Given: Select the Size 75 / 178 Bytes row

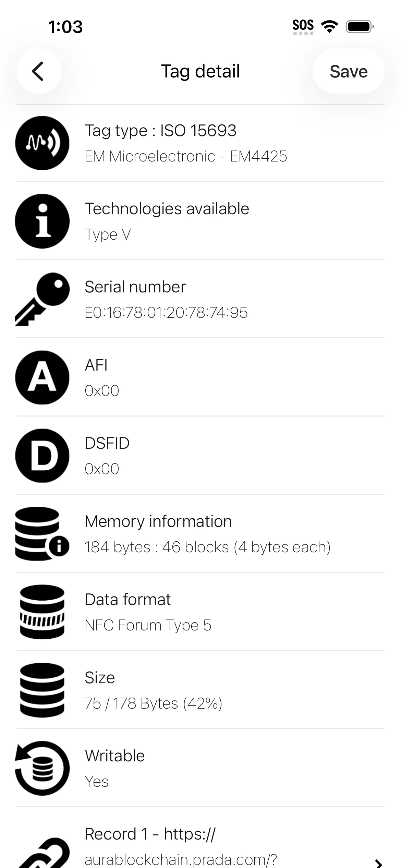Looking at the screenshot, I should (x=200, y=690).
